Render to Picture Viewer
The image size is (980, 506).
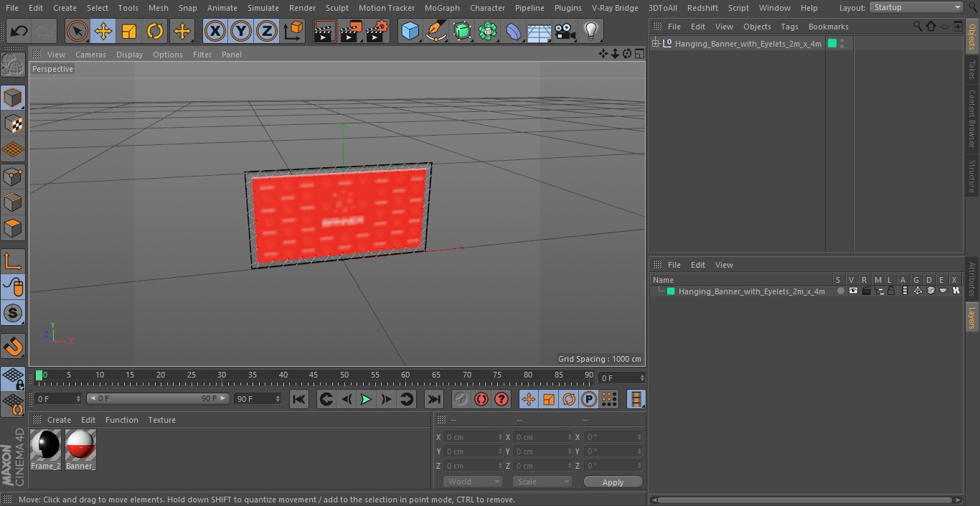(x=351, y=32)
